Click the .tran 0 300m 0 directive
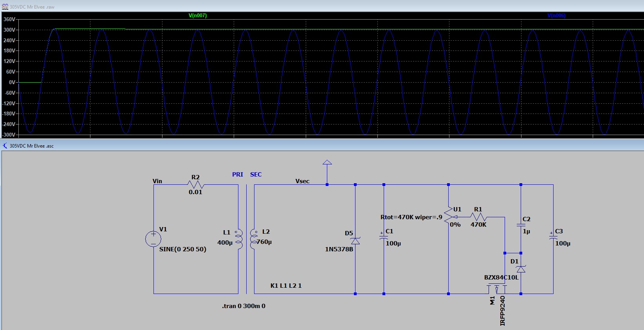This screenshot has width=644, height=330. pos(244,306)
